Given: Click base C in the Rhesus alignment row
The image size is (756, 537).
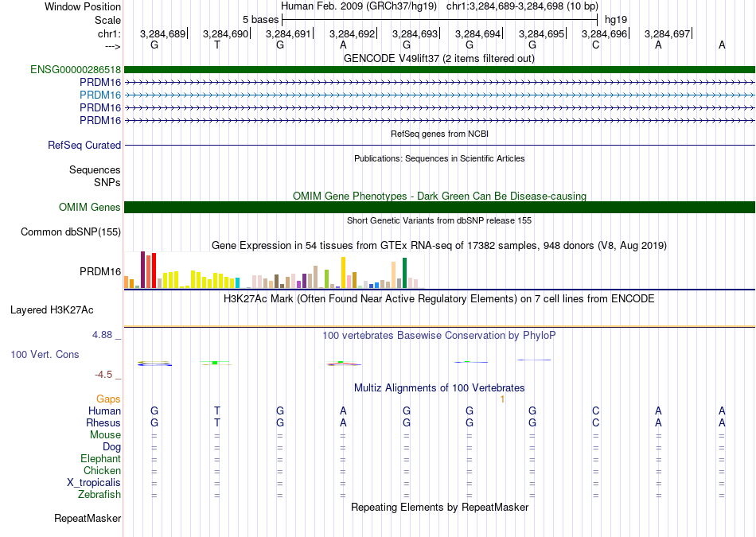Looking at the screenshot, I should (595, 422).
